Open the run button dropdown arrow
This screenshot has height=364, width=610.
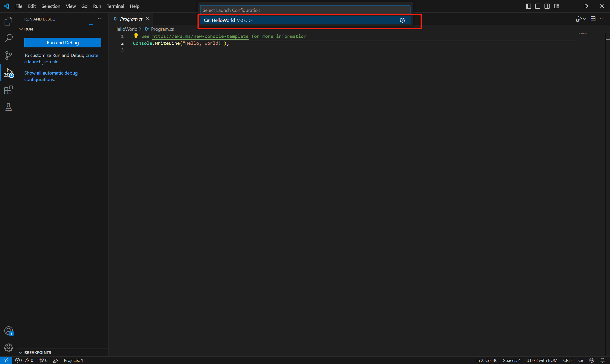[x=585, y=19]
